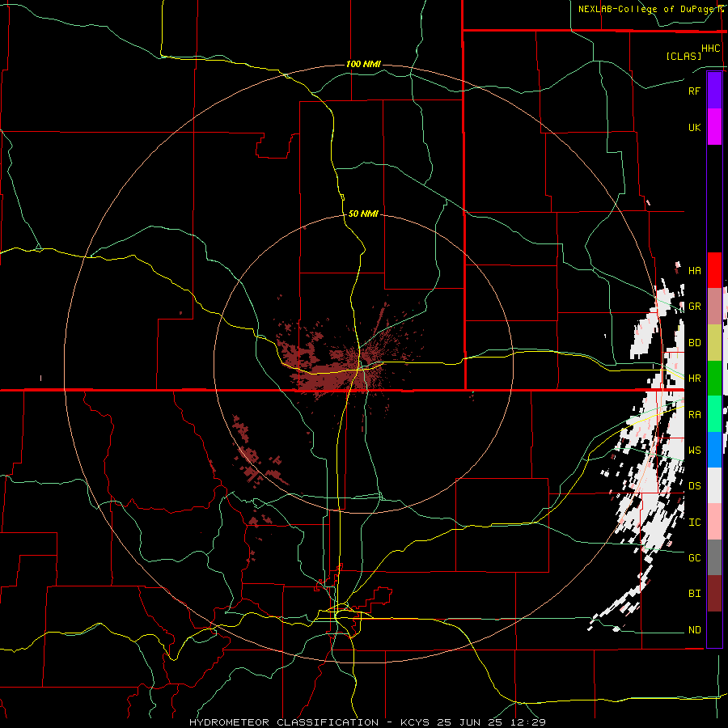Click the 'HR' legend label

[694, 379]
